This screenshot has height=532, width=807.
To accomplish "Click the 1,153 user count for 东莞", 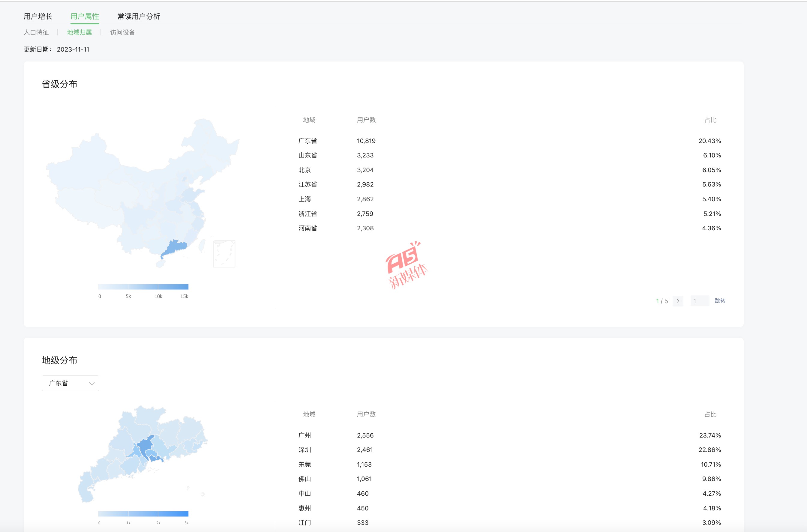I will pos(364,465).
